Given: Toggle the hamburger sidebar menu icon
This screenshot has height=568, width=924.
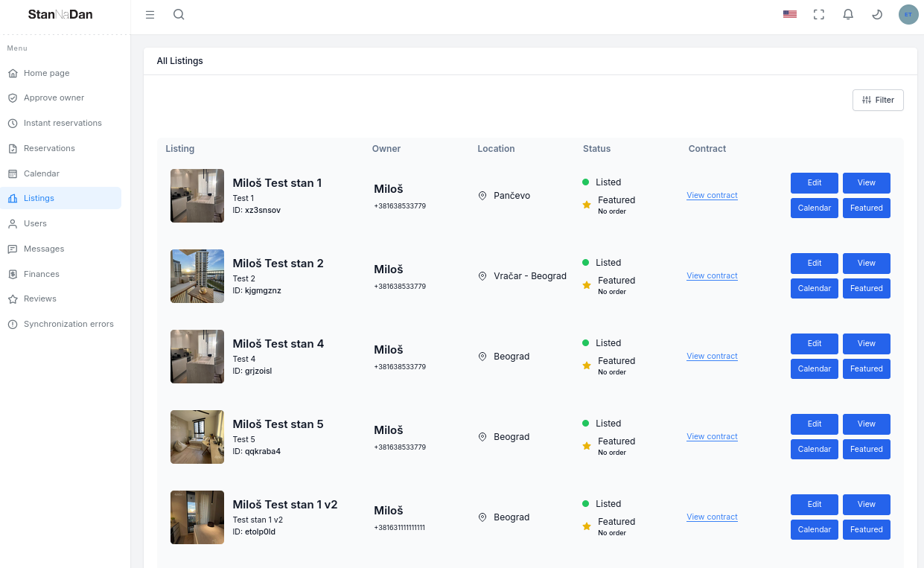Looking at the screenshot, I should coord(150,14).
